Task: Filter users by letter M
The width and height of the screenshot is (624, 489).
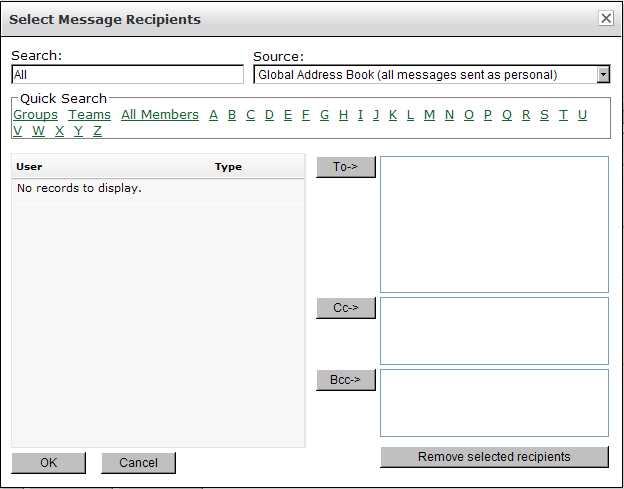Action: click(429, 115)
